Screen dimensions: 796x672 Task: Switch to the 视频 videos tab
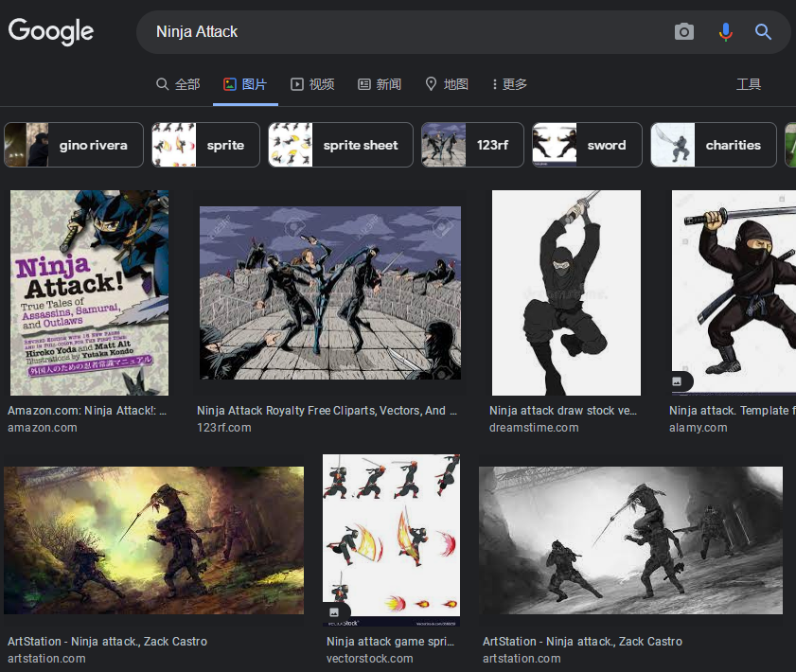pos(312,84)
